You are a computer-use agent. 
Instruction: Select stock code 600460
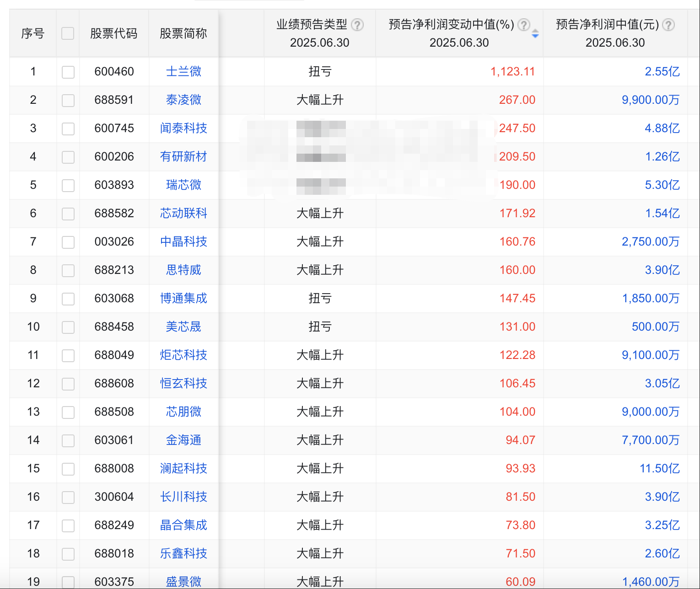114,71
